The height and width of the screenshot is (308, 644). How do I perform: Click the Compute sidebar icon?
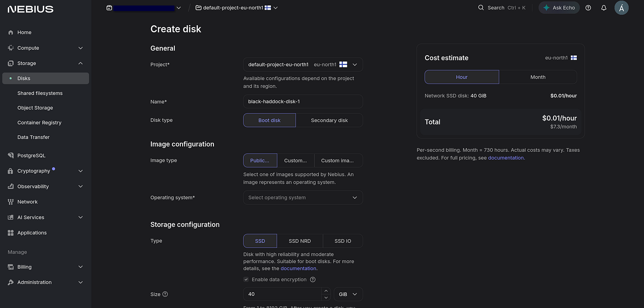11,48
